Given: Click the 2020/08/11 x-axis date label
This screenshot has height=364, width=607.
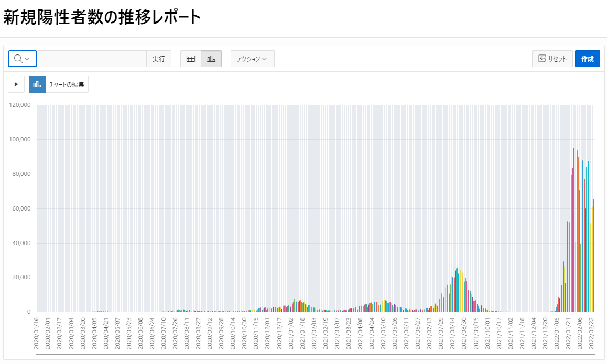Looking at the screenshot, I should coord(187,334).
